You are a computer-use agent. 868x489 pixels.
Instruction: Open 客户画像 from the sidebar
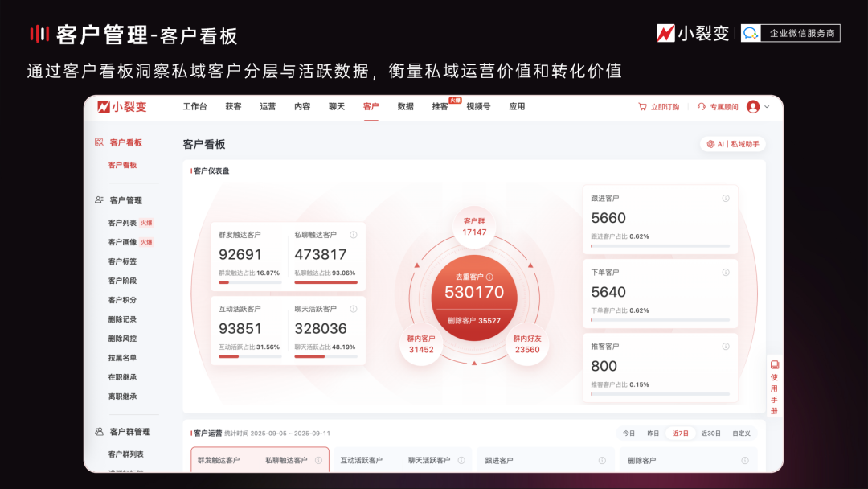(x=124, y=241)
